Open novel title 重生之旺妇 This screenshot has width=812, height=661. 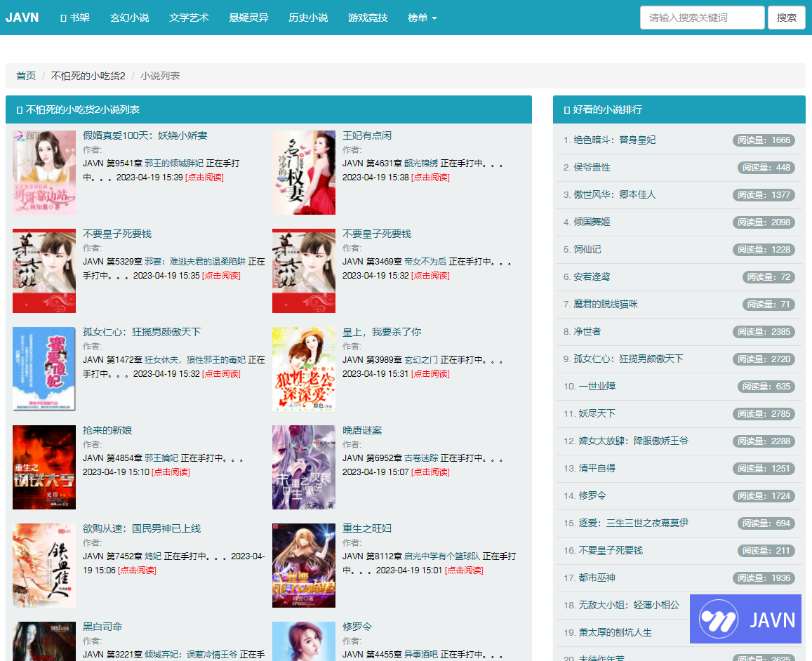[x=366, y=528]
